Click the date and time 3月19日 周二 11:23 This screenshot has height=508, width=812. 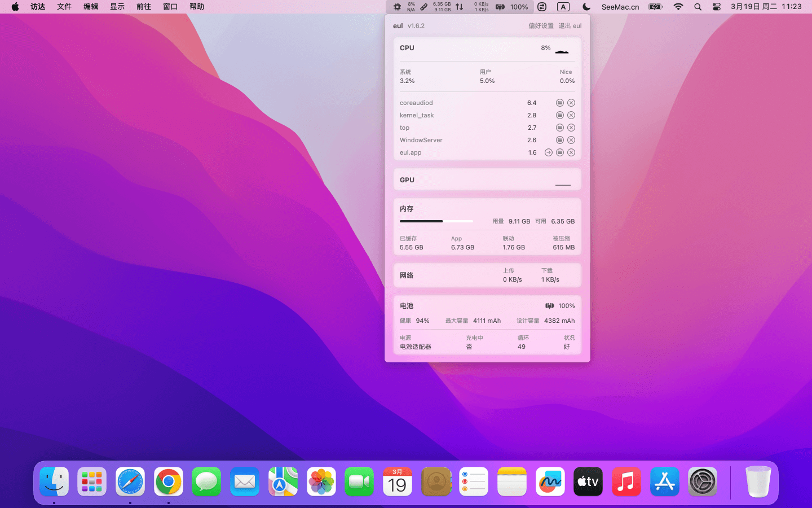pos(766,7)
